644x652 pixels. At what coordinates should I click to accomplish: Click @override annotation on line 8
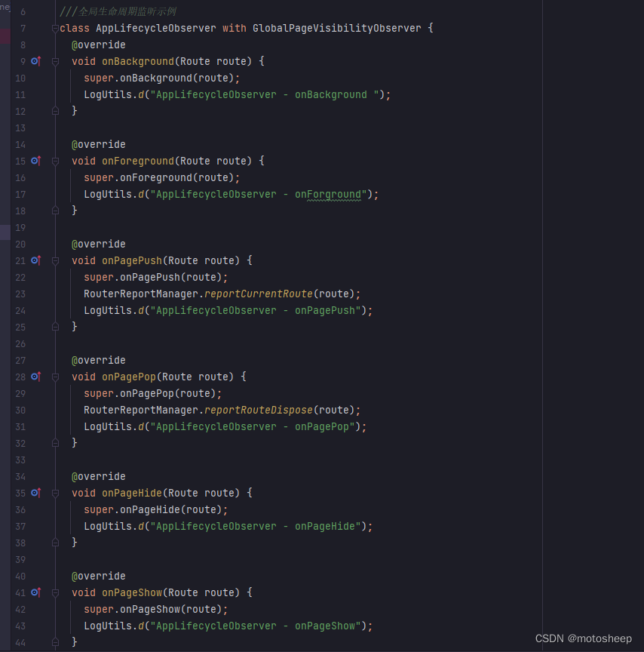(x=99, y=45)
